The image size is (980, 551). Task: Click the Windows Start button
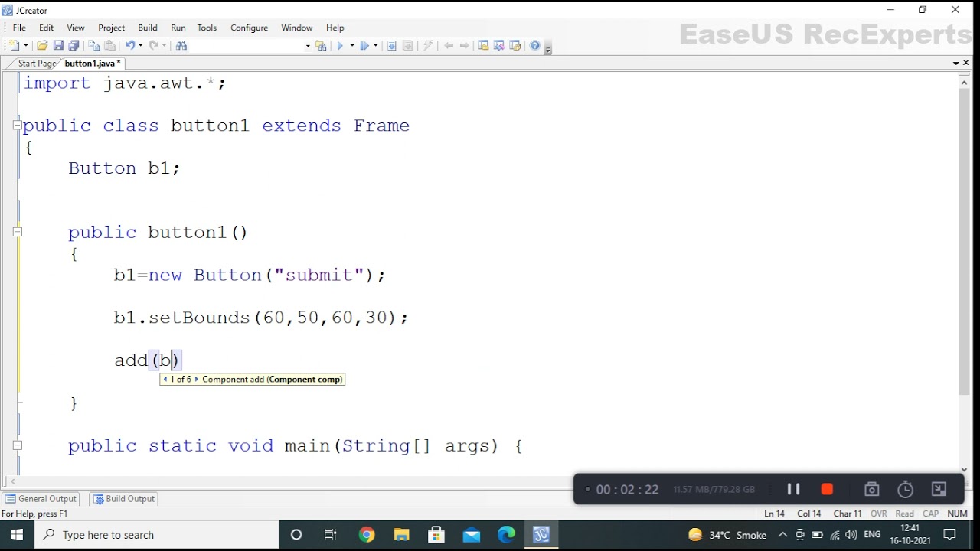[17, 535]
